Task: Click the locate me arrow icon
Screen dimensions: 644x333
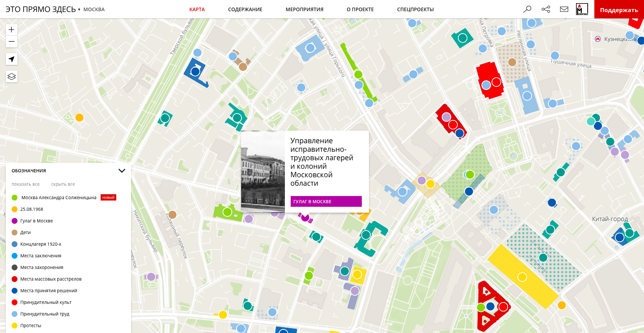Action: click(12, 59)
